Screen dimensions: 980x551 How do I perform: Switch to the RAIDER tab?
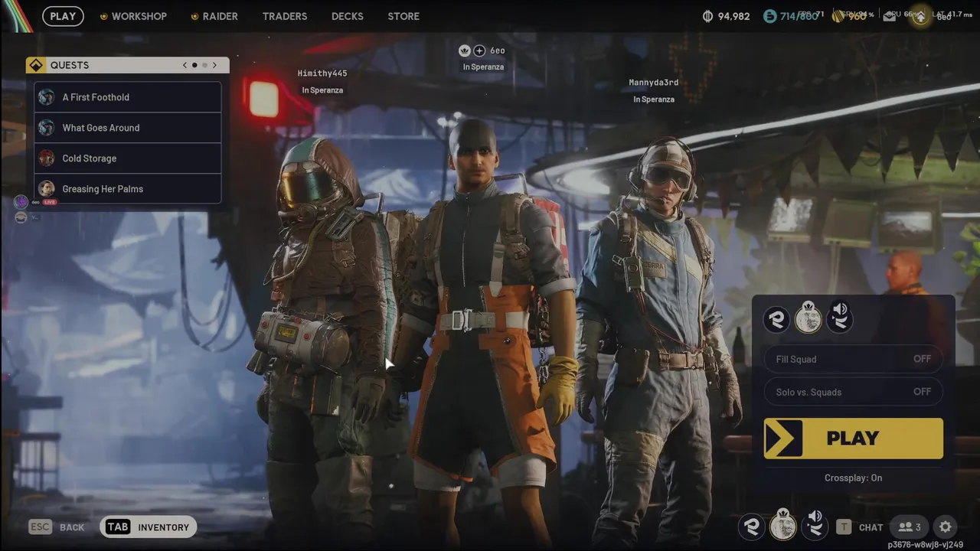click(214, 16)
